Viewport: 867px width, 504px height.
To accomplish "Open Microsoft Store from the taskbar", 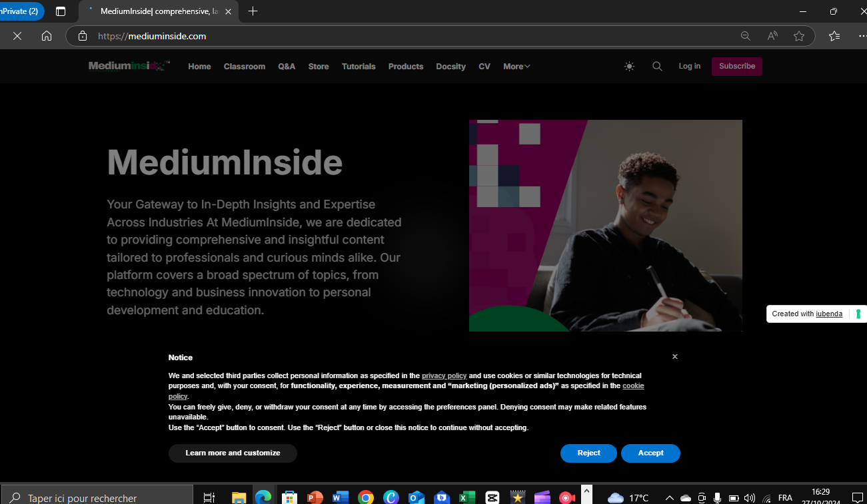I will tap(289, 497).
